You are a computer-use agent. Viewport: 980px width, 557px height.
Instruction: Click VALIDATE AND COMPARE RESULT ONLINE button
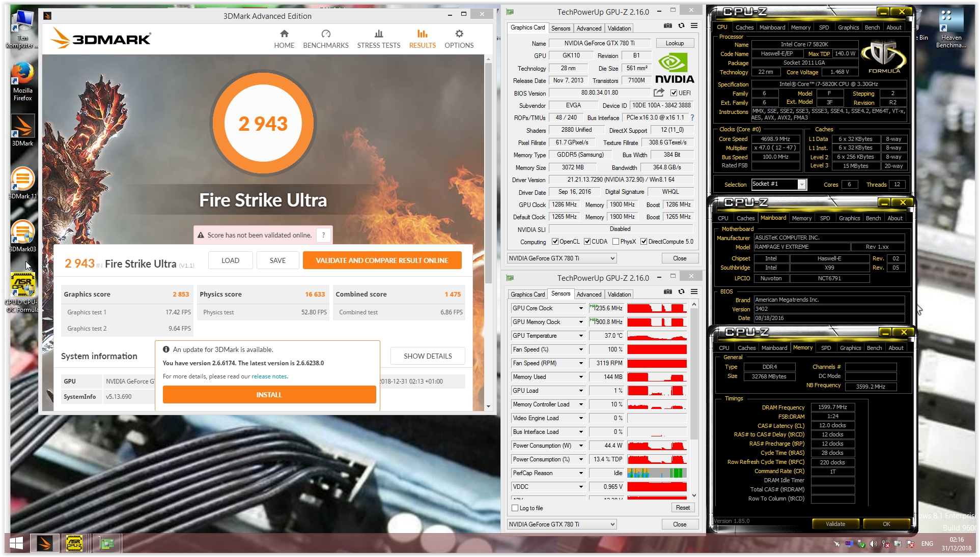pos(382,260)
